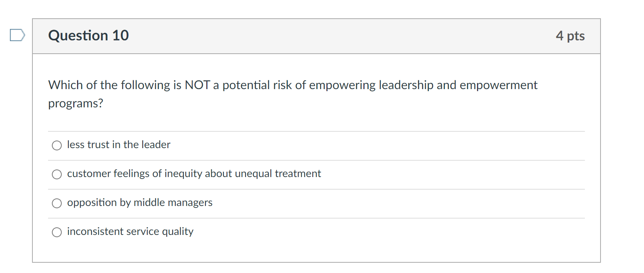Click 'unequal treatment' in the second option
This screenshot has height=273, width=644.
(x=278, y=174)
